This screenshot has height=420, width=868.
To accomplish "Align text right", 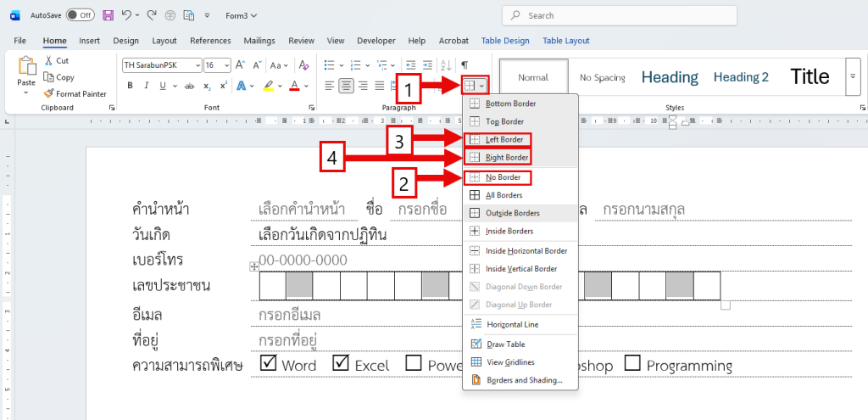I will [363, 86].
